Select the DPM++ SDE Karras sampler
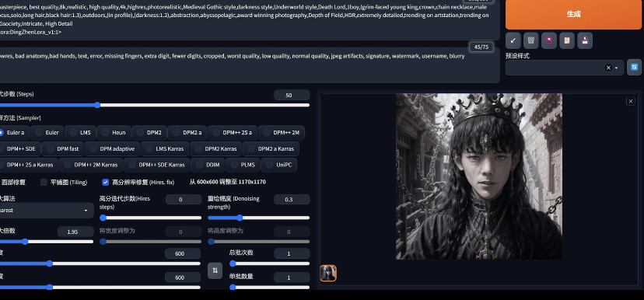The image size is (644, 300). click(x=156, y=165)
